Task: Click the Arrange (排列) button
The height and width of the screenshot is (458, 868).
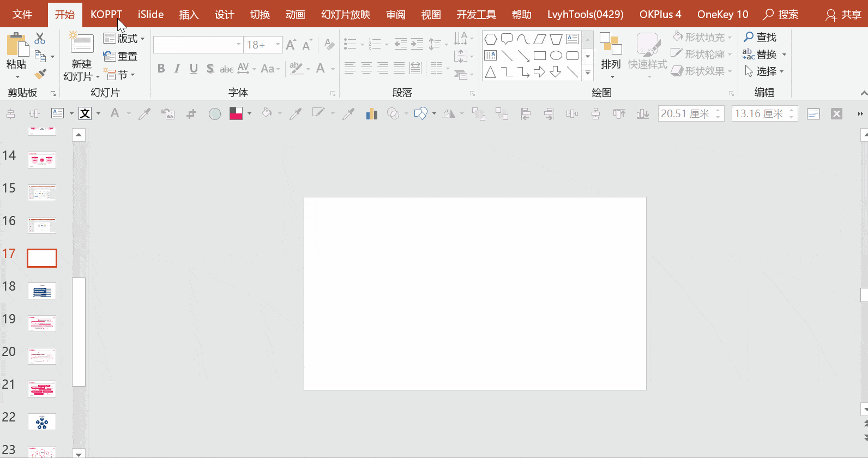Action: (611, 55)
